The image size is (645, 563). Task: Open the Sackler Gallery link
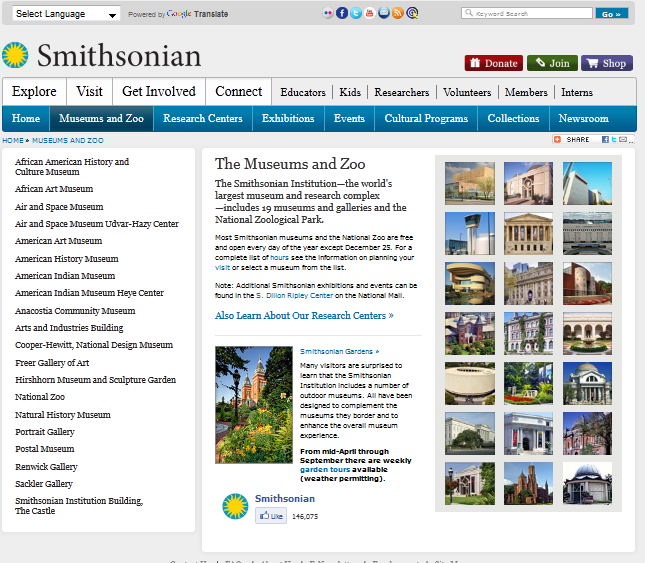44,484
